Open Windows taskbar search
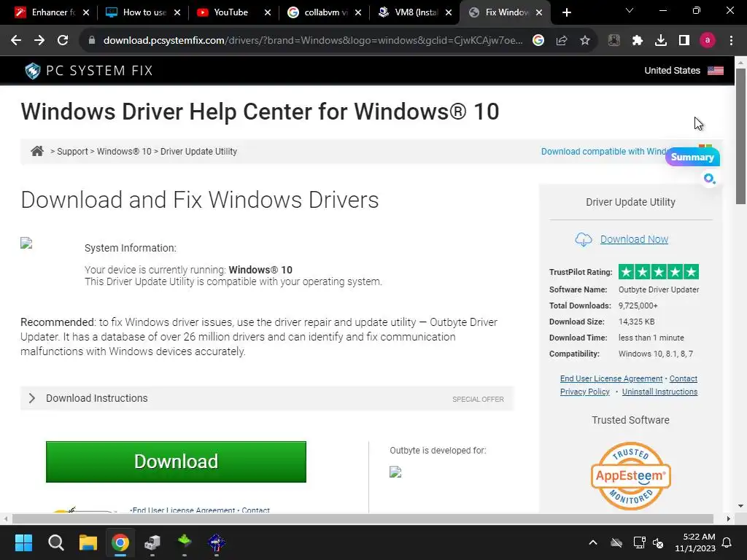 (55, 542)
